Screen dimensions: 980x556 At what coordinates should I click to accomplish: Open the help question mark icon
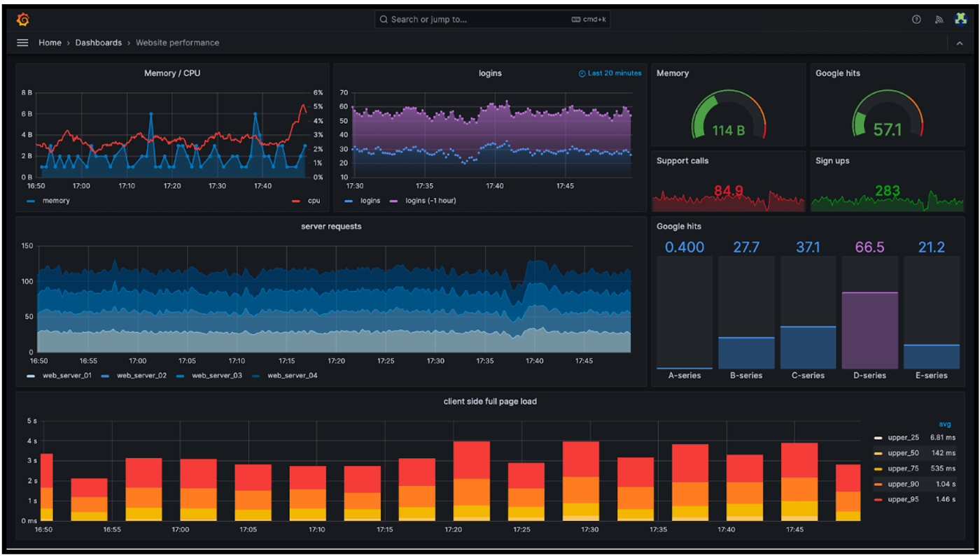pos(916,20)
